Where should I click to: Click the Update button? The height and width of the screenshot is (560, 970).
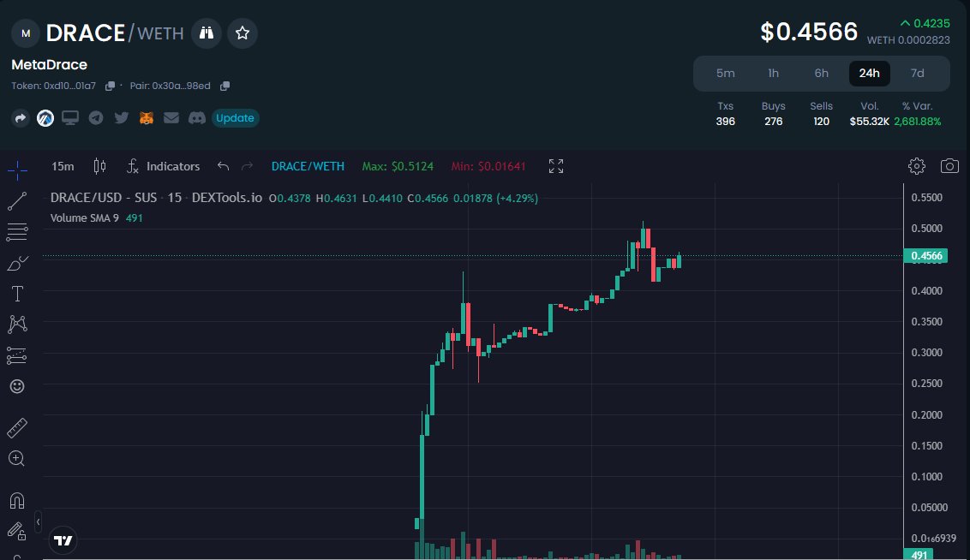pos(235,118)
